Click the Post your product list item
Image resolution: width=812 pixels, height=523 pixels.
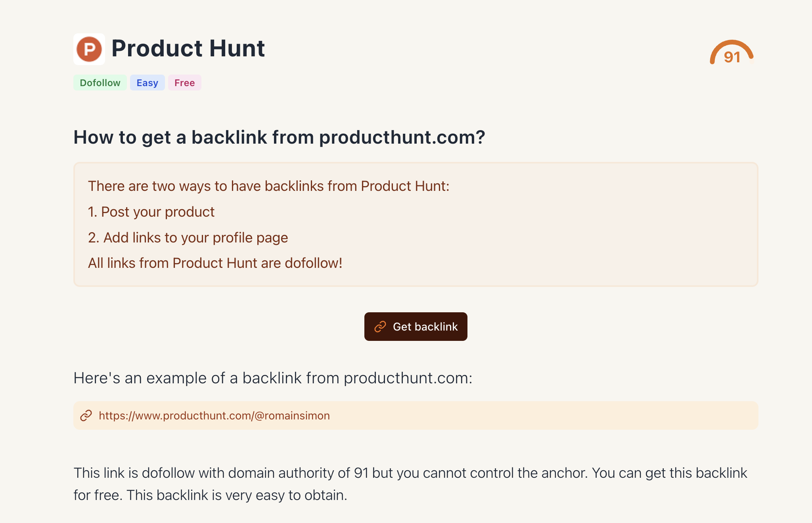[151, 212]
